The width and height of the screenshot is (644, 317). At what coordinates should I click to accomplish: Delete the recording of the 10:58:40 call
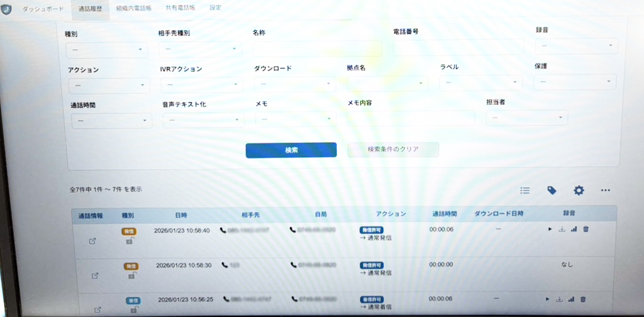(x=586, y=230)
